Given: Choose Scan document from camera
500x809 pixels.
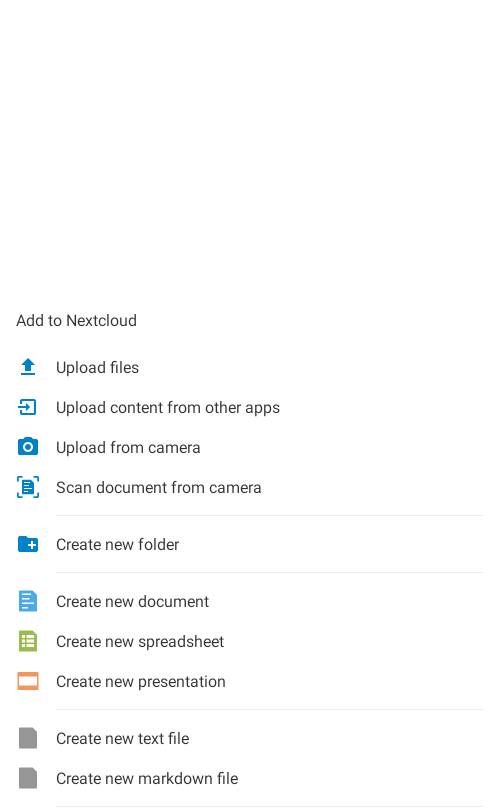Looking at the screenshot, I should 250,488.
